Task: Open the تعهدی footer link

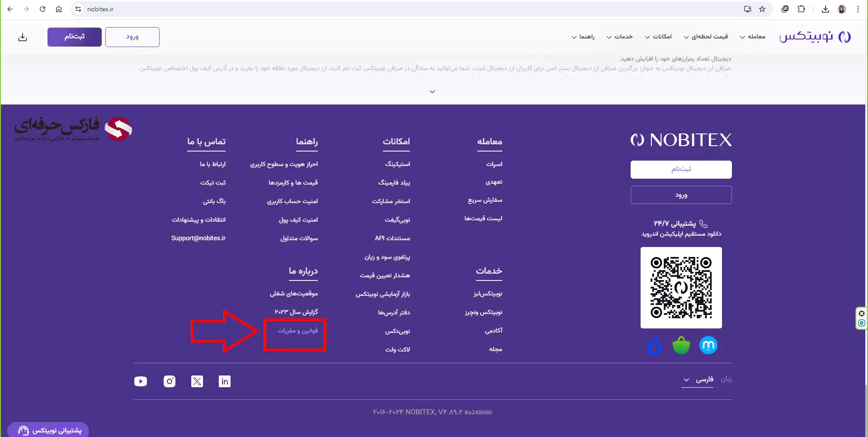Action: (494, 182)
